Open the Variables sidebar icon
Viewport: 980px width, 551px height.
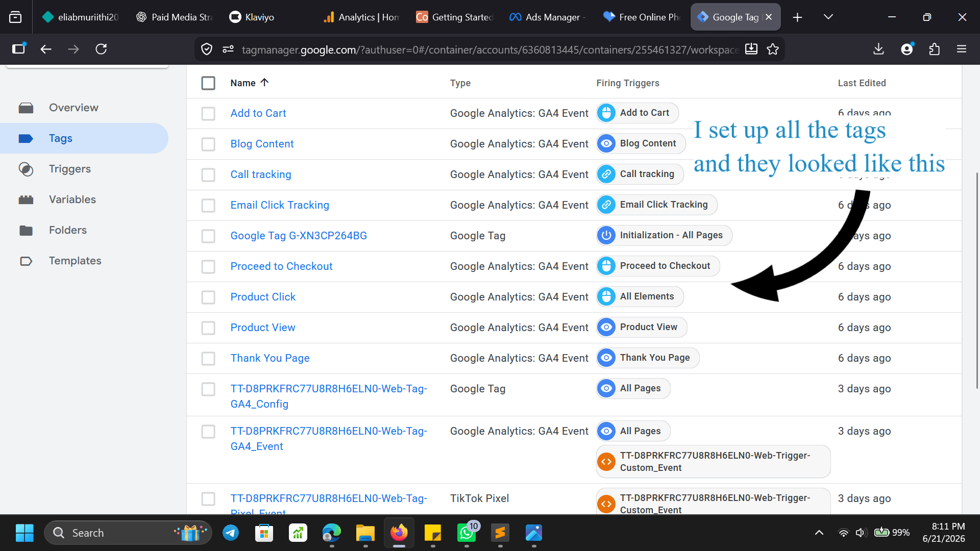pyautogui.click(x=26, y=199)
